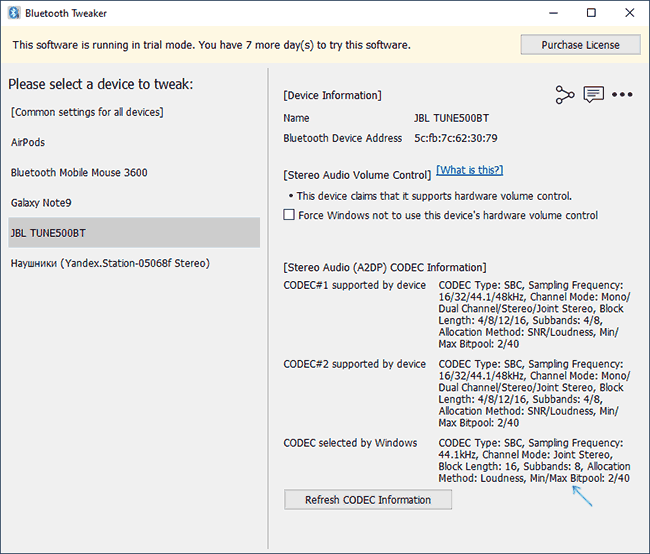Select AirPods in device list
The width and height of the screenshot is (650, 554).
pos(28,142)
